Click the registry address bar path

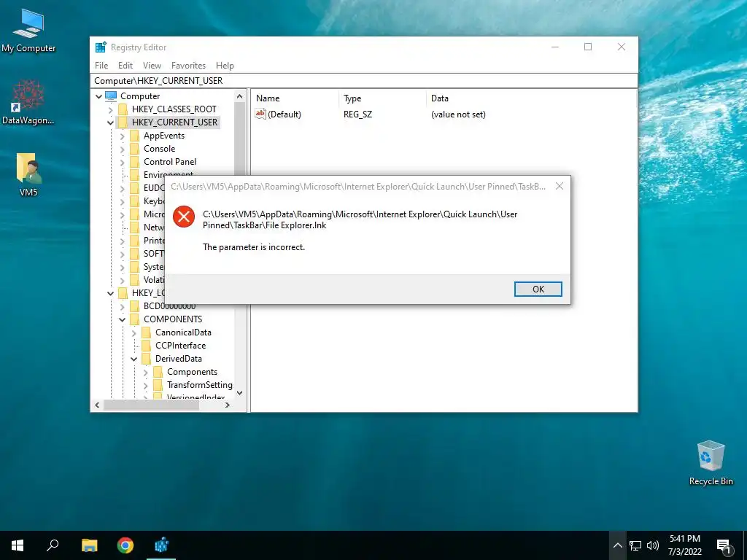click(158, 80)
